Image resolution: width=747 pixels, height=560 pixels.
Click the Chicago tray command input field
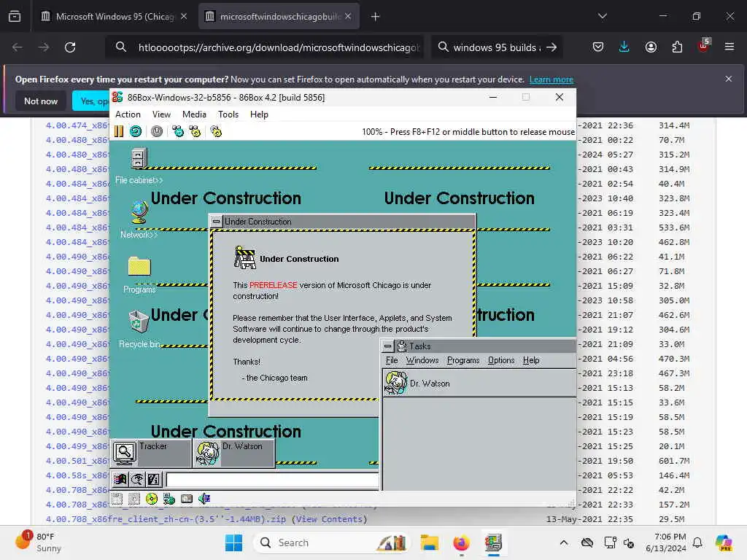tap(273, 480)
